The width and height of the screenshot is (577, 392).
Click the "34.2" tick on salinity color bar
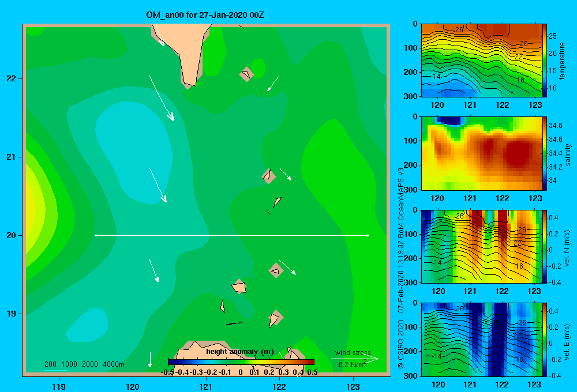pyautogui.click(x=555, y=167)
